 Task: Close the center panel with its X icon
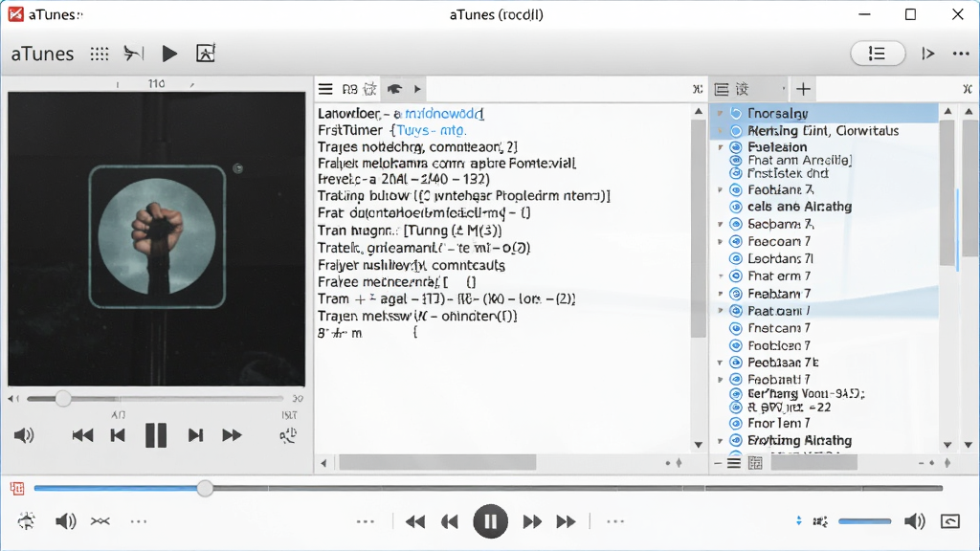tap(698, 89)
